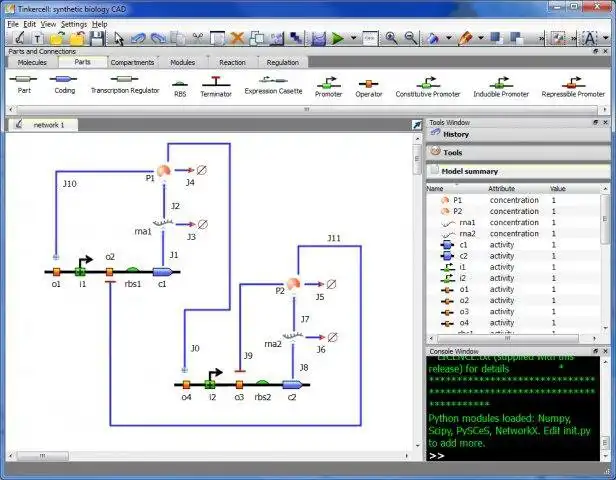The height and width of the screenshot is (480, 616).
Task: Open the Edit menu
Action: tap(29, 24)
